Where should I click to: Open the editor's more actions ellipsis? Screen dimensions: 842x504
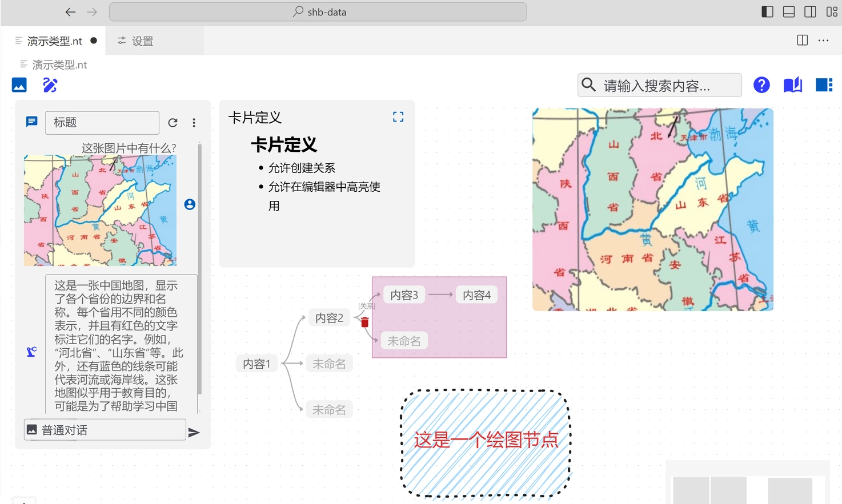(x=823, y=41)
